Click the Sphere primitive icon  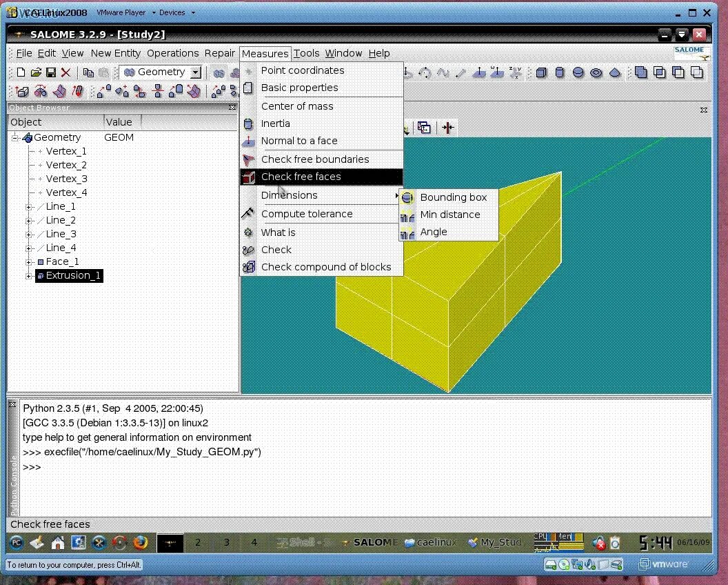pos(578,72)
